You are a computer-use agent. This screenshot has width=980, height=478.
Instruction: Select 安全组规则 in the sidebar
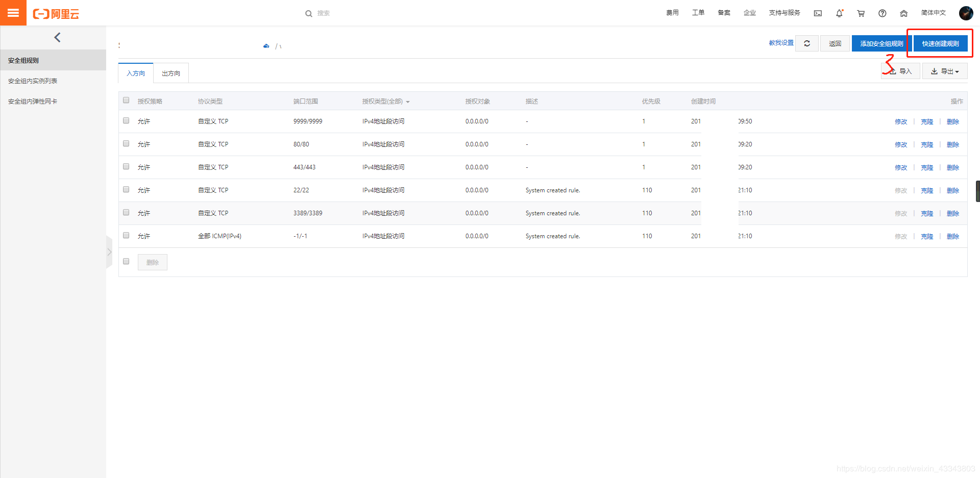tap(53, 60)
